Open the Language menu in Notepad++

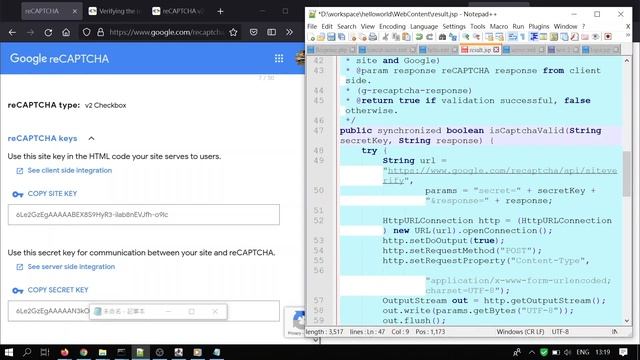tap(424, 27)
